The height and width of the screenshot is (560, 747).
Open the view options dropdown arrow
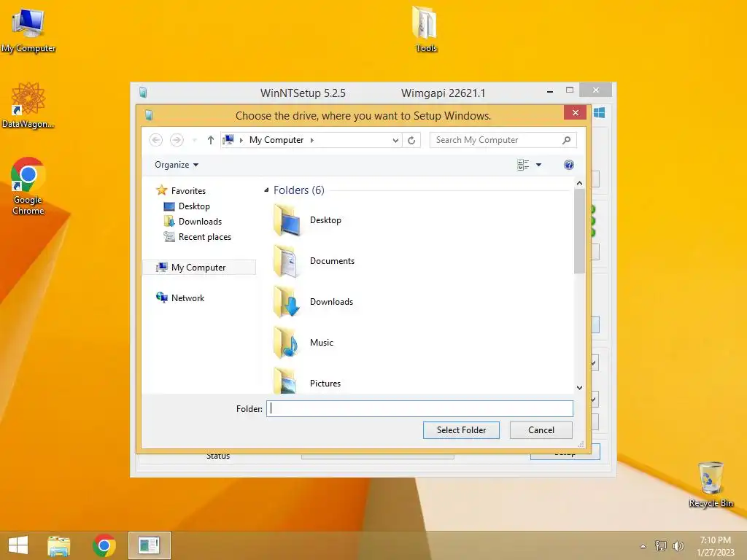pyautogui.click(x=539, y=165)
